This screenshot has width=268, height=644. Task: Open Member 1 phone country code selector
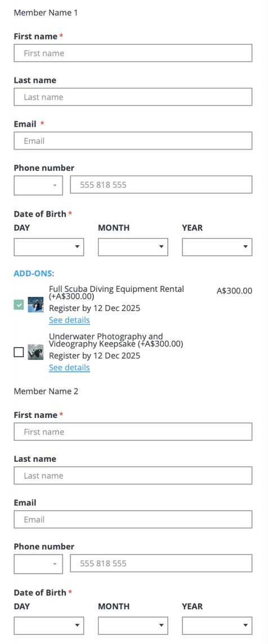(38, 185)
